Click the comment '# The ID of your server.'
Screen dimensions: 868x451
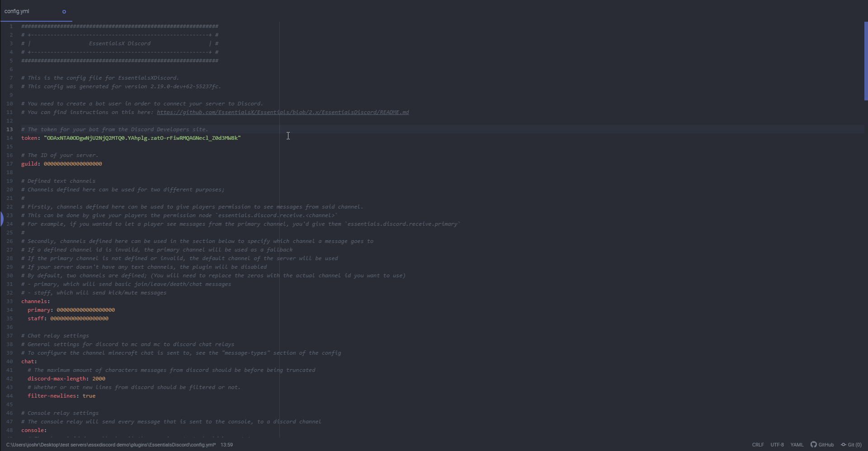pyautogui.click(x=60, y=155)
